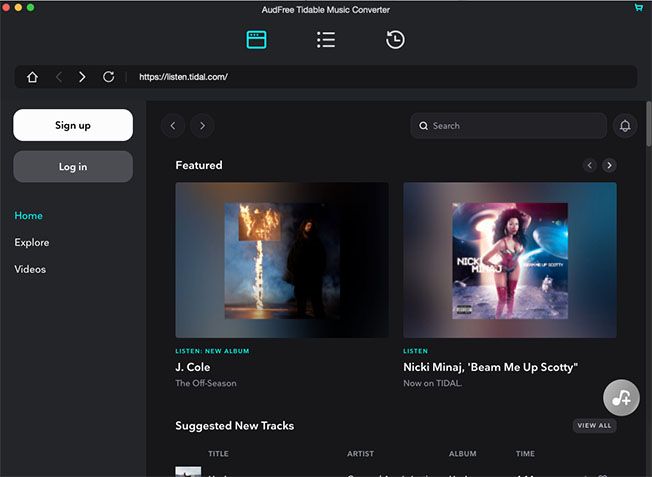
Task: Go forward with Tidal round forward arrow
Action: tap(203, 126)
